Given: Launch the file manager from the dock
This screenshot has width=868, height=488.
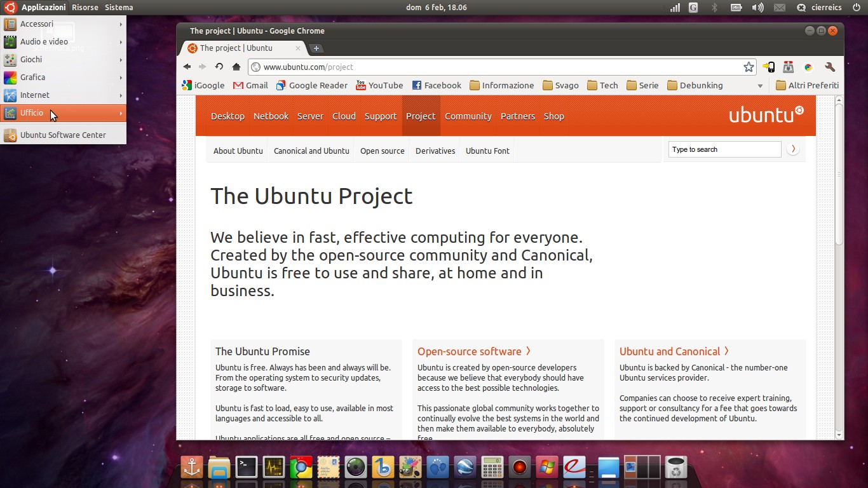Looking at the screenshot, I should coord(219,467).
